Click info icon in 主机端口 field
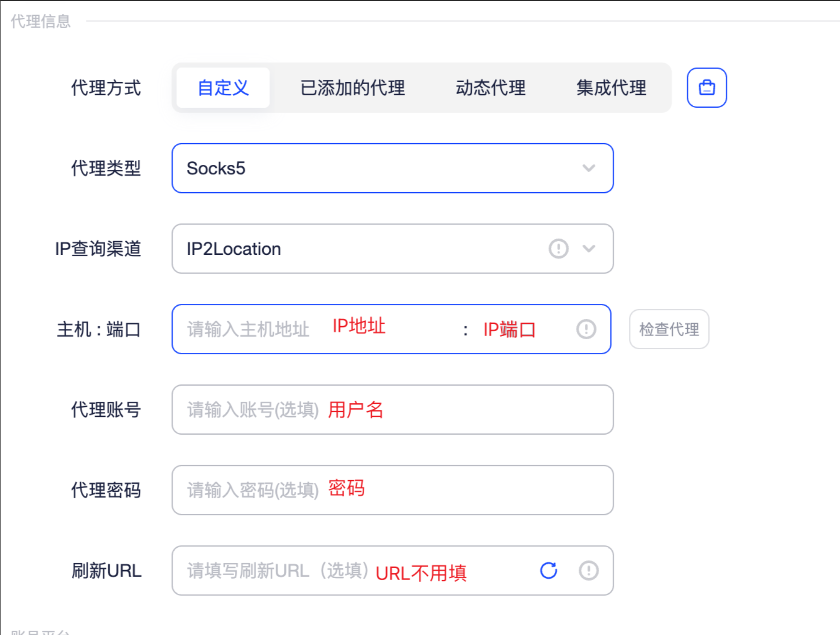Image resolution: width=840 pixels, height=635 pixels. pyautogui.click(x=586, y=329)
